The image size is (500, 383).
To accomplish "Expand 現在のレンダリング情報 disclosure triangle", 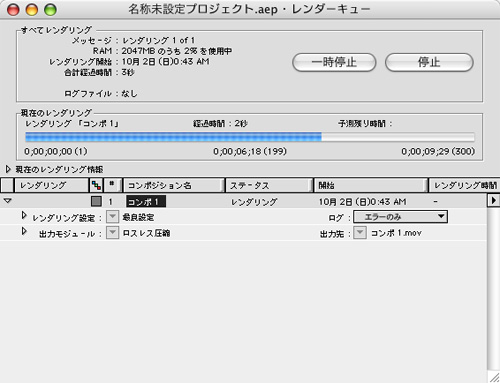I will [8, 169].
